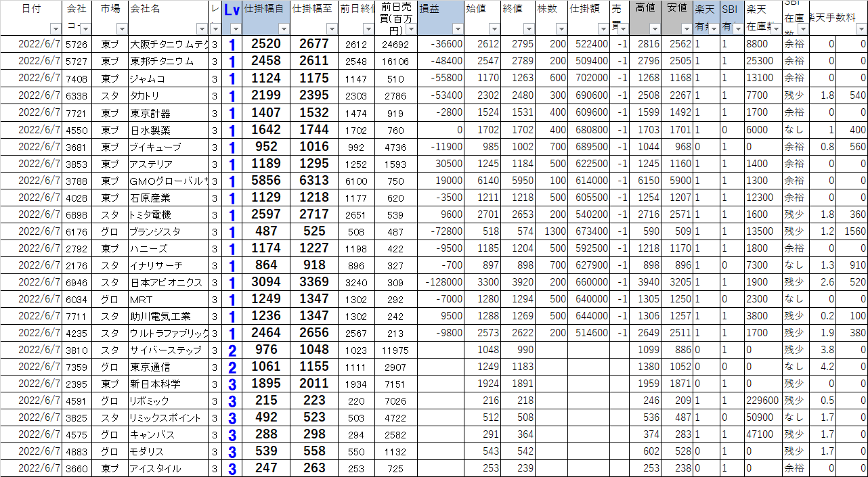The width and height of the screenshot is (868, 477).
Task: Select the 楽天手数料 value 1560
Action: (x=852, y=231)
